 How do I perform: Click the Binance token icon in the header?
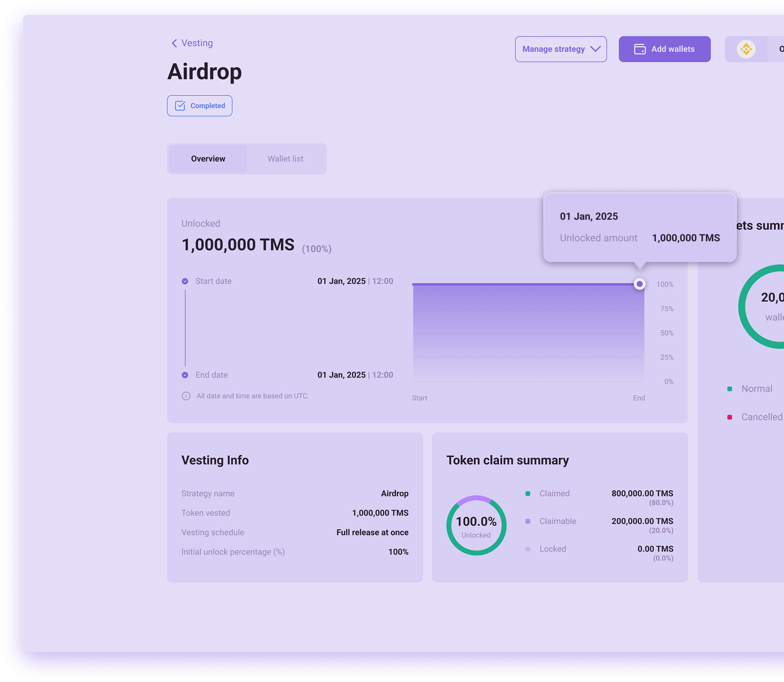[x=747, y=49]
